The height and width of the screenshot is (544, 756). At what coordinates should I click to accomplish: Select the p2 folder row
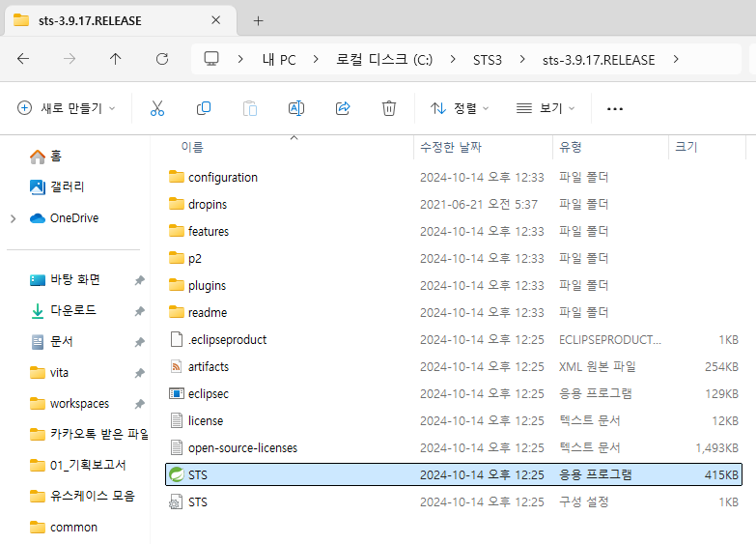(x=453, y=259)
